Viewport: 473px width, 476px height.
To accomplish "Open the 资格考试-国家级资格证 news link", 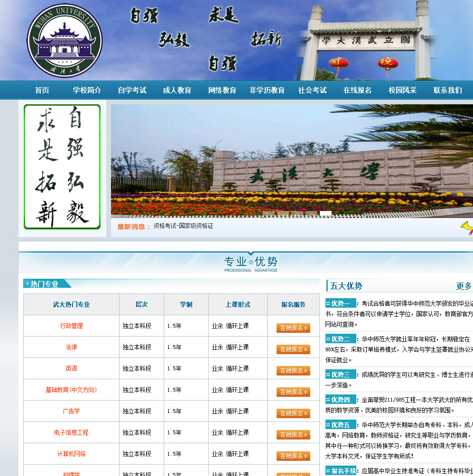I will 183,226.
